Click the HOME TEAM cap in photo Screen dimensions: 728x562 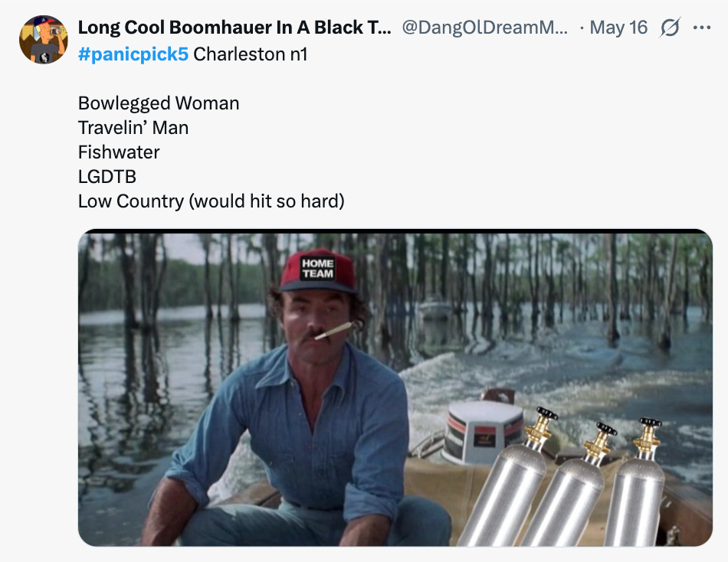coord(318,272)
